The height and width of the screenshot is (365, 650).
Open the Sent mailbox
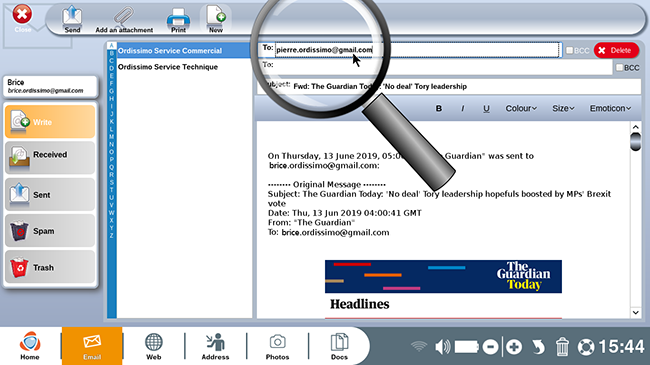tap(50, 194)
